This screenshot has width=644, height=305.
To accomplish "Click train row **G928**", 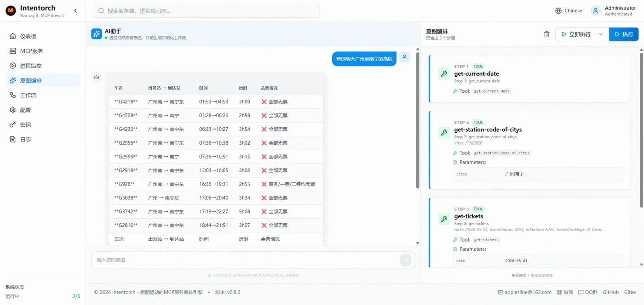I will point(216,184).
